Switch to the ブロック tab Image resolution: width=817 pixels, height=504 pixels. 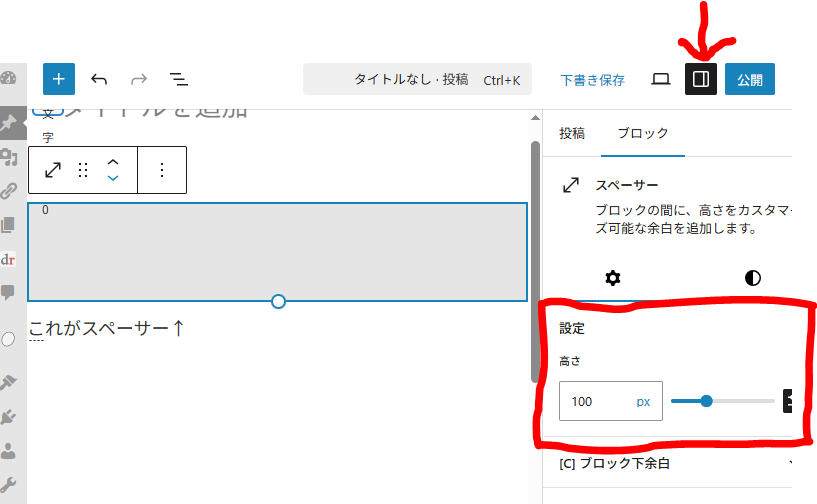coord(642,133)
